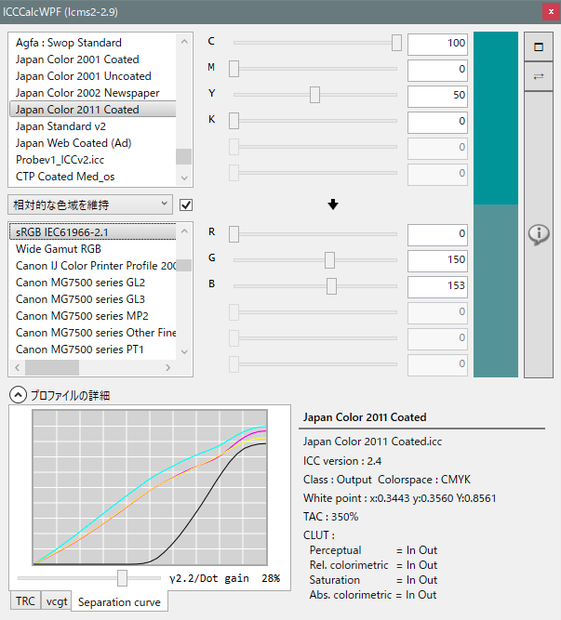561x620 pixels.
Task: Click the gamma/dot gain slider handle
Action: tap(122, 578)
